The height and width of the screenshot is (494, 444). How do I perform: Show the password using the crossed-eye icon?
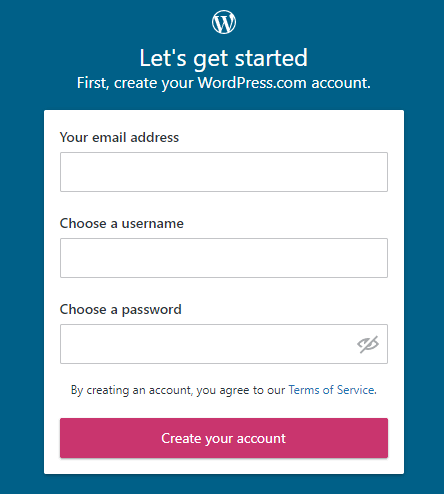pyautogui.click(x=368, y=344)
